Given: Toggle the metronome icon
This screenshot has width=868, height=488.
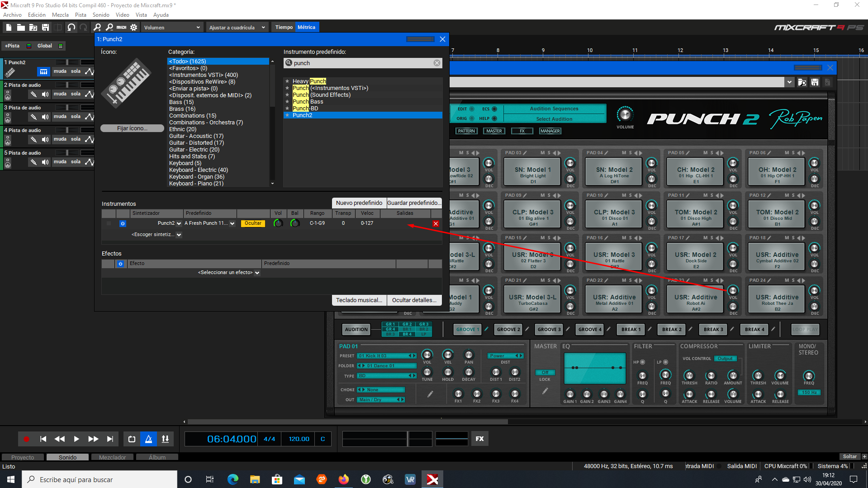Looking at the screenshot, I should (x=148, y=439).
